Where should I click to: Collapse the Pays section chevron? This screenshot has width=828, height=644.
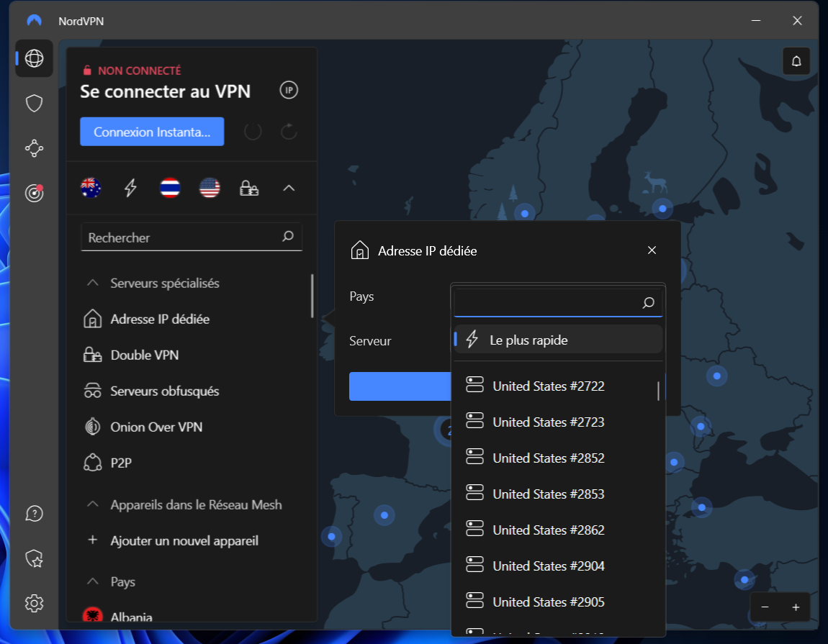(93, 581)
